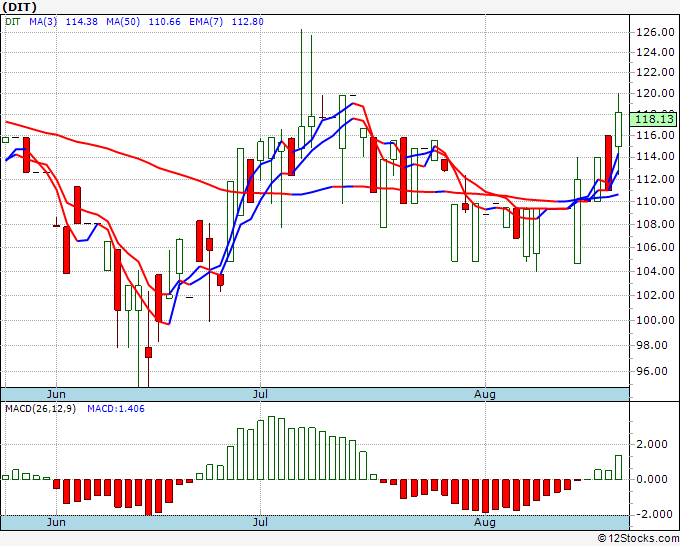
Task: Click Jul on the price chart date axis
Action: (260, 394)
